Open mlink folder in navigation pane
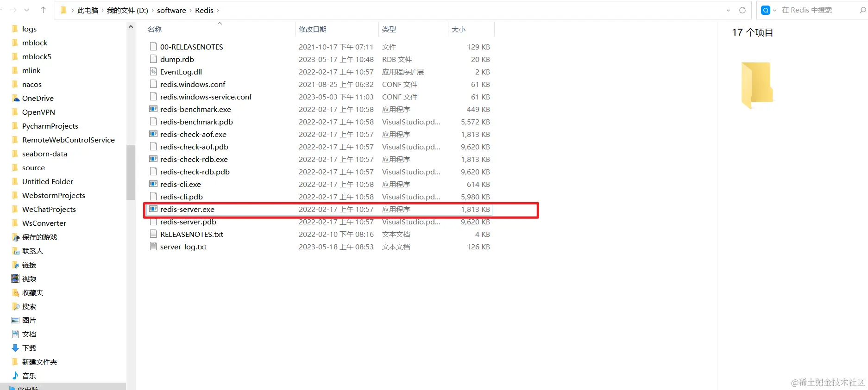The height and width of the screenshot is (390, 868). pyautogui.click(x=31, y=70)
